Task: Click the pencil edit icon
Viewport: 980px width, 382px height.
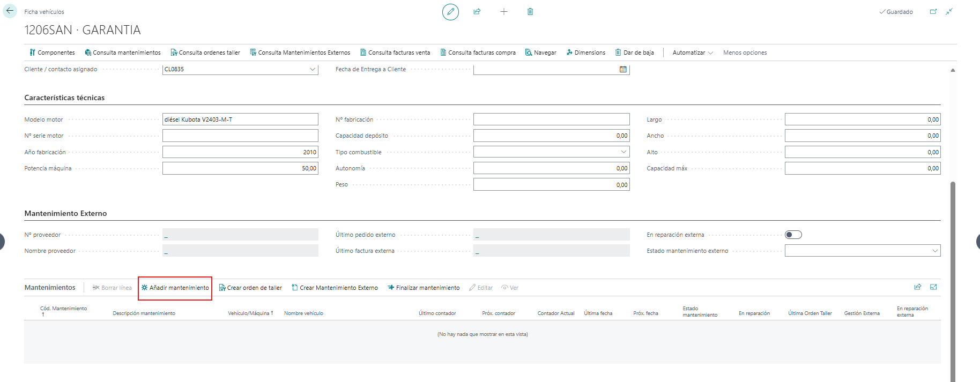Action: click(450, 12)
